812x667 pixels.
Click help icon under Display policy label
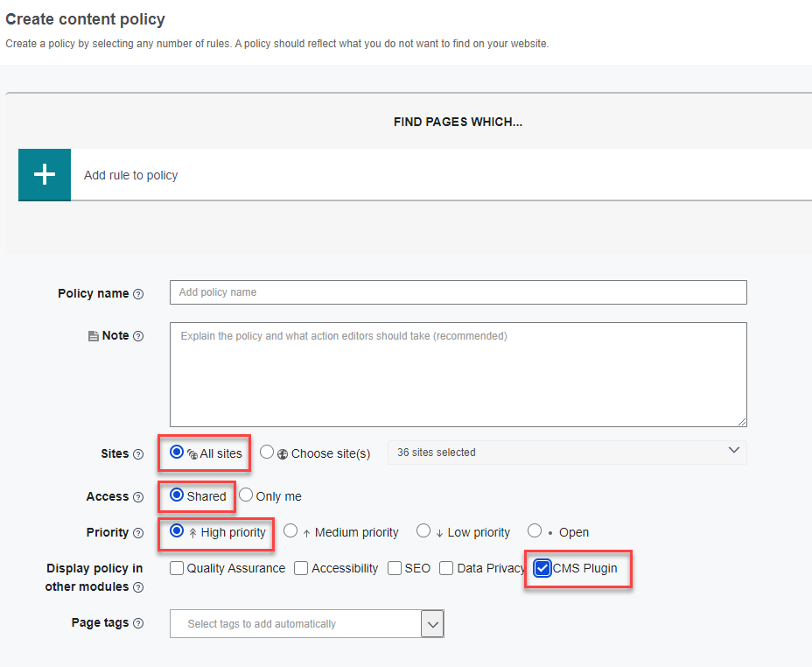point(138,587)
